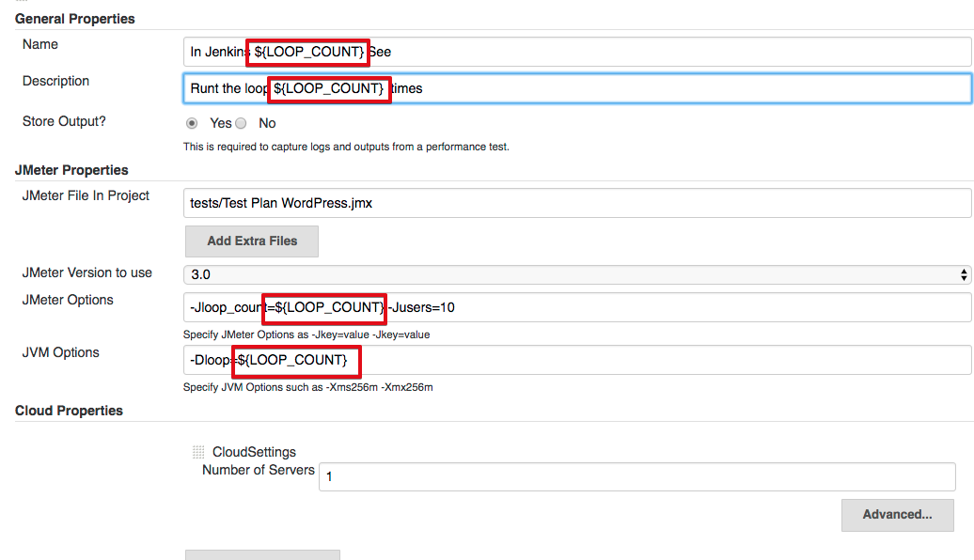Click the JVM Options input field
The height and width of the screenshot is (560, 974).
(x=577, y=360)
